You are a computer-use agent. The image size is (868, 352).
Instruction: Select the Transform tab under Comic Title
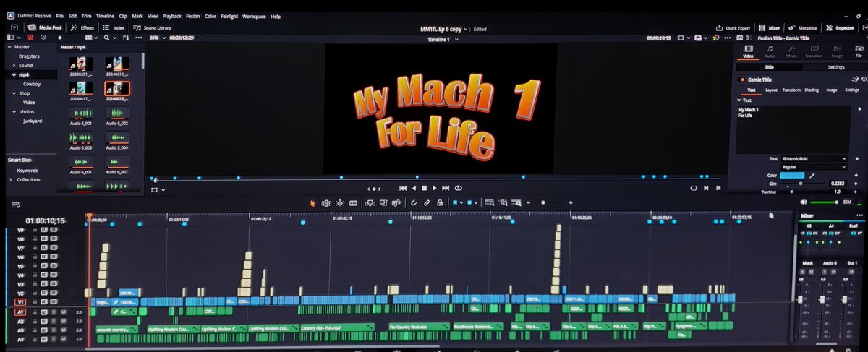pos(791,90)
